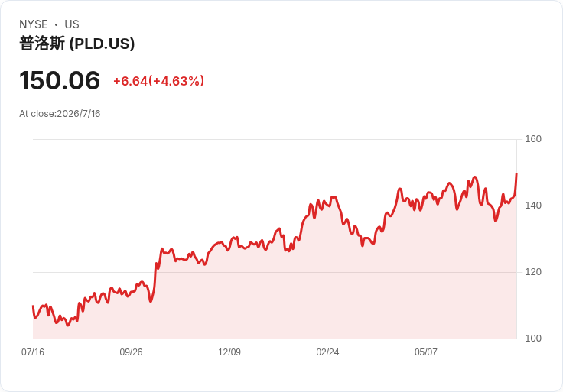563x392 pixels.
Task: Click the 100 price axis label
Action: pos(533,339)
